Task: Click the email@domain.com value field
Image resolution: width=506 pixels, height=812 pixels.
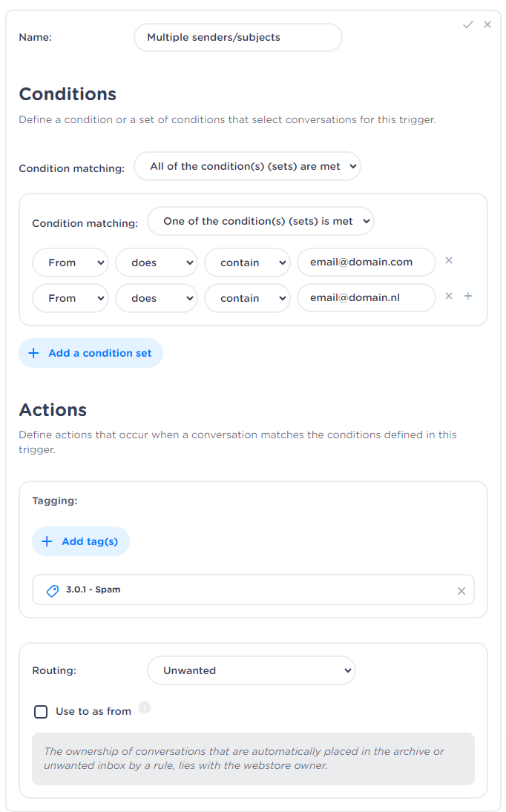Action: click(x=367, y=262)
